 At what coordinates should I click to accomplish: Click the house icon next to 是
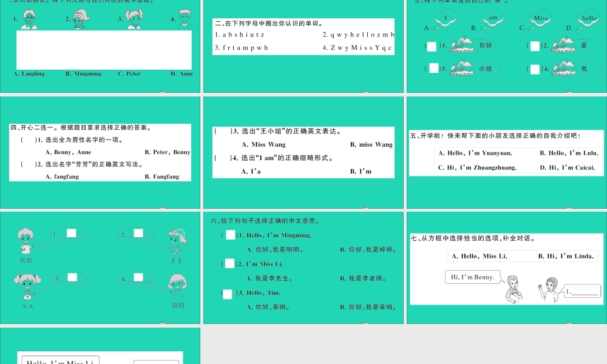click(564, 44)
